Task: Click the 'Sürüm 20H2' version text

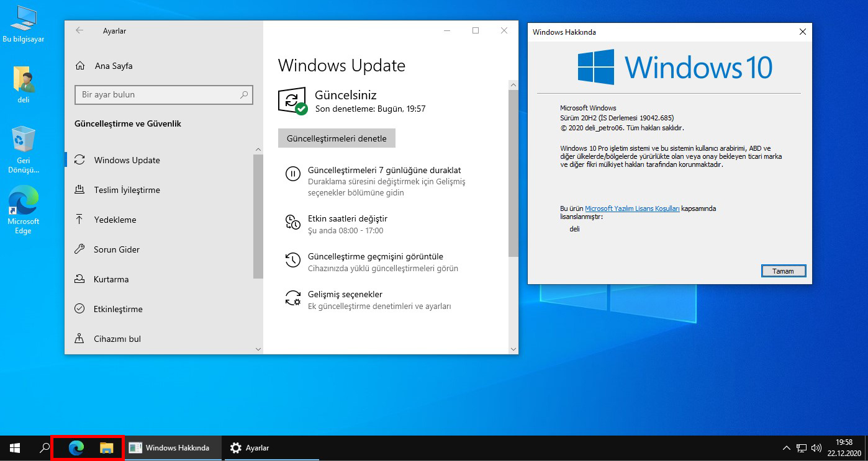Action: [x=617, y=118]
